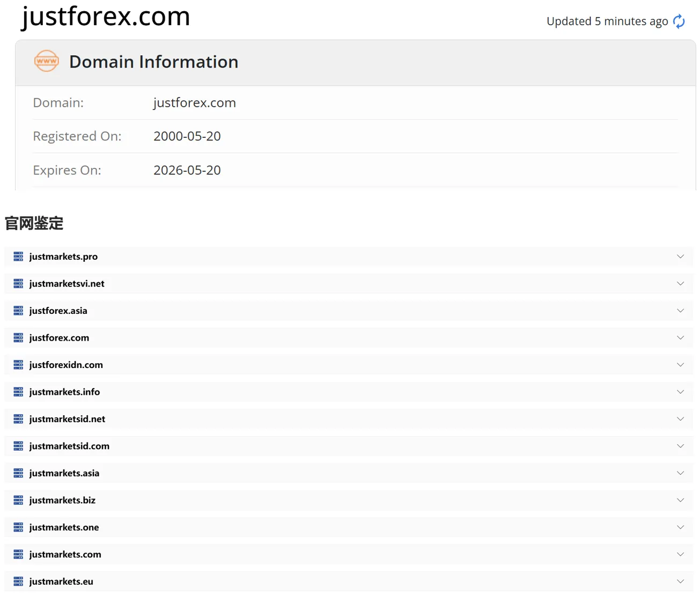This screenshot has width=700, height=596.
Task: Open the justmarkets.eu row chevron
Action: coord(680,582)
